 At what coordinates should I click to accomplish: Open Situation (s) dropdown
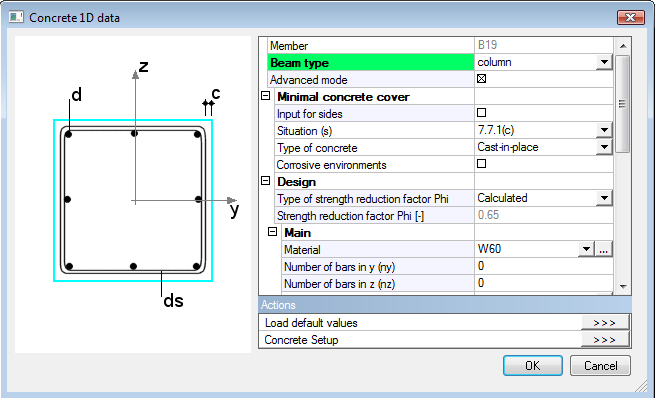[604, 130]
